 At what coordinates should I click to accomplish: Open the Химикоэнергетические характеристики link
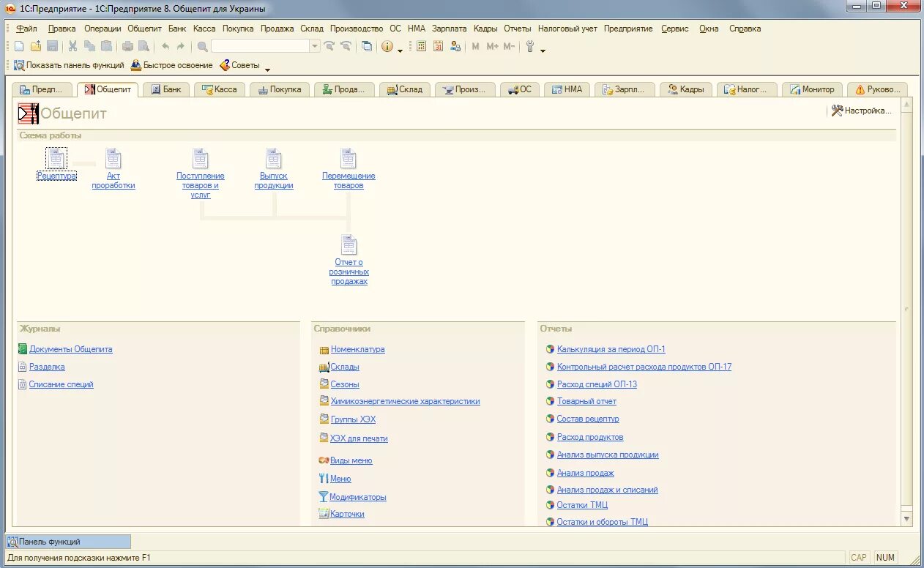(406, 401)
